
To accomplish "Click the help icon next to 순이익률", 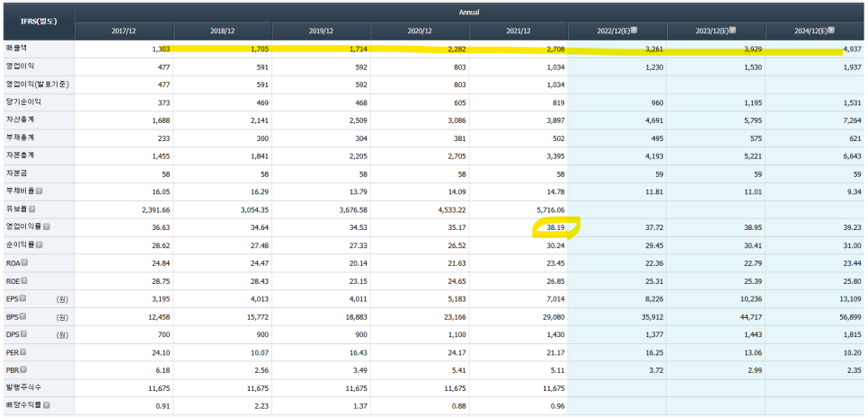I will [x=40, y=244].
